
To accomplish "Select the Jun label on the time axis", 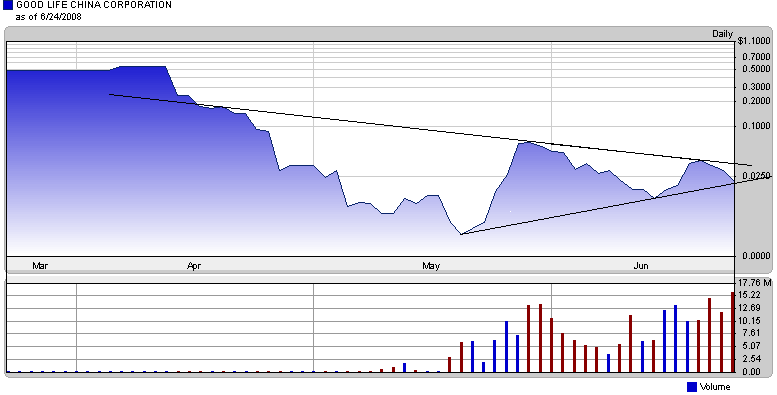I will [x=641, y=266].
